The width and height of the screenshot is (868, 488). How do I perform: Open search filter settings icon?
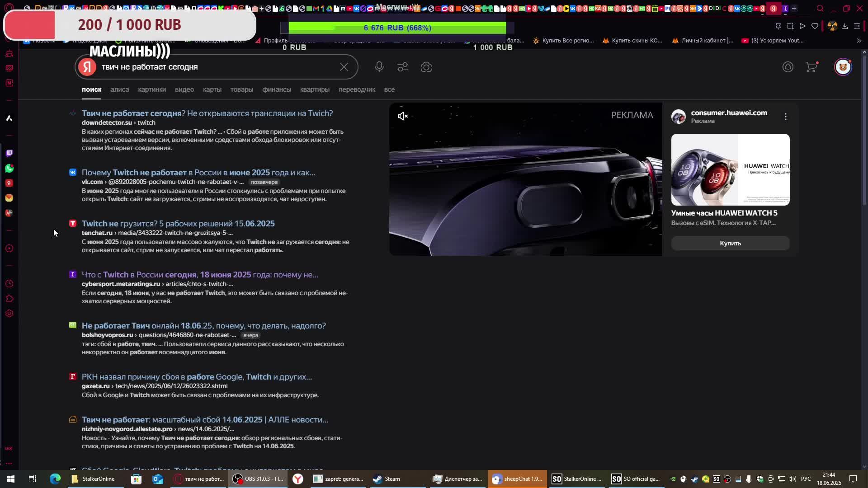403,67
